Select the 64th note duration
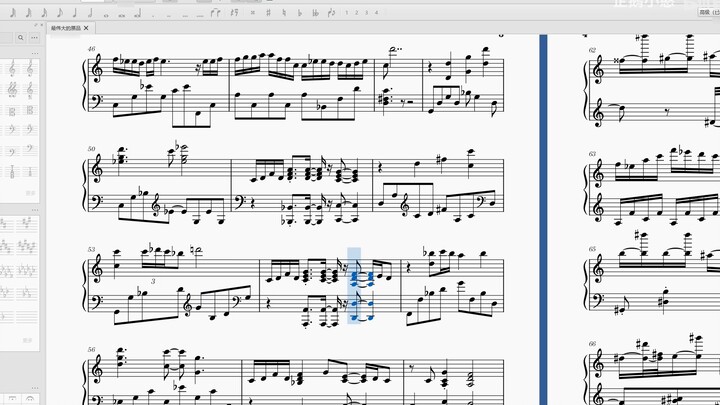 pyautogui.click(x=13, y=13)
